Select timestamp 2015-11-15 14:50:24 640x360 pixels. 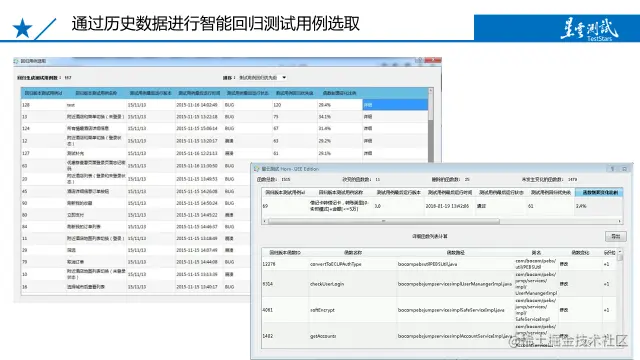[x=197, y=203]
